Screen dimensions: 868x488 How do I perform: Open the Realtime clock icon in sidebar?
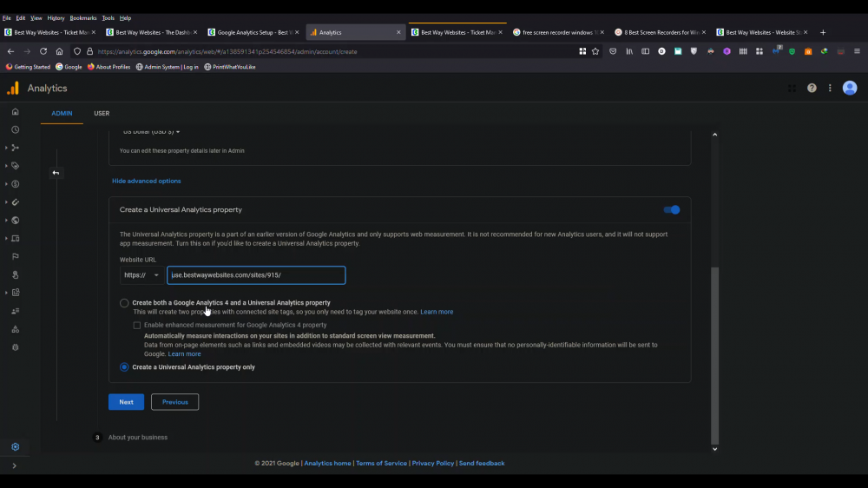(16, 129)
